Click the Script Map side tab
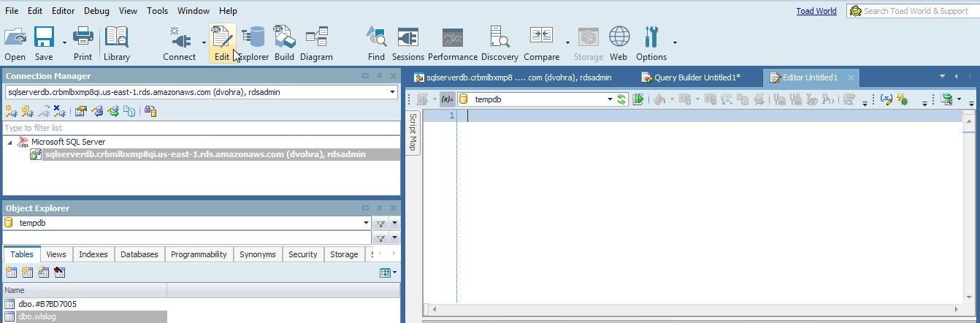This screenshot has height=323, width=980. click(x=413, y=132)
